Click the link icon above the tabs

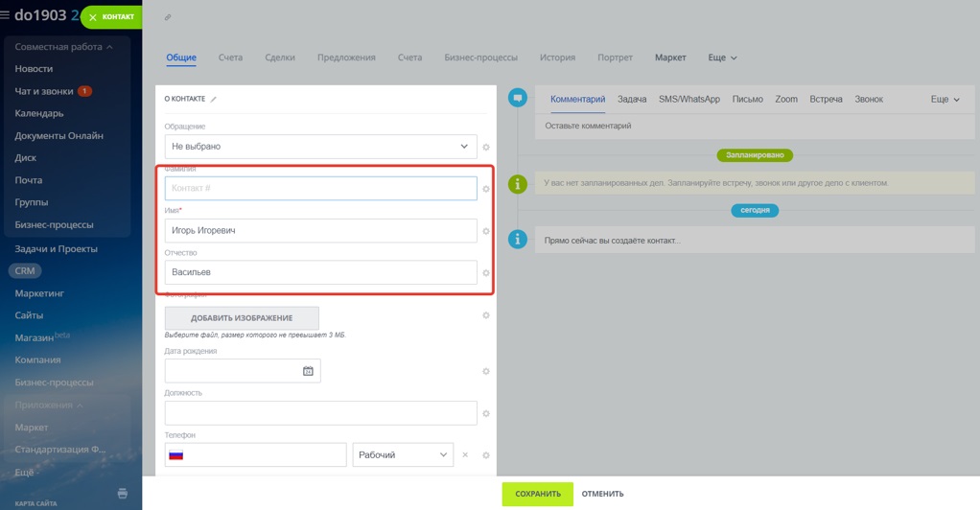click(x=168, y=17)
